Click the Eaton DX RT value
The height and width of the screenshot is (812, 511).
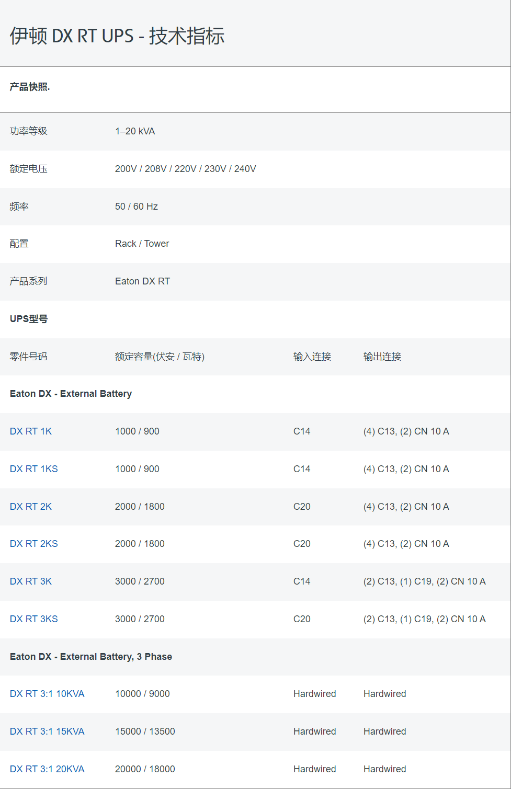tap(143, 281)
